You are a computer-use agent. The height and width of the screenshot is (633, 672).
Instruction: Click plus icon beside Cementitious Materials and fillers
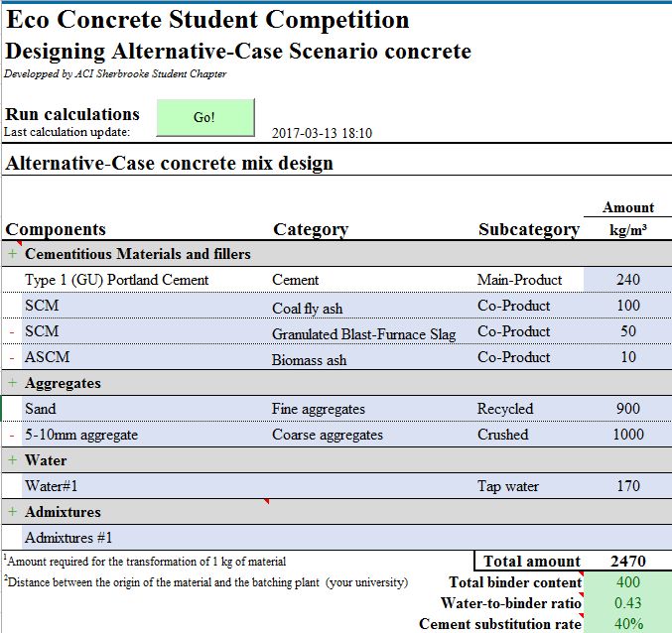click(x=13, y=254)
